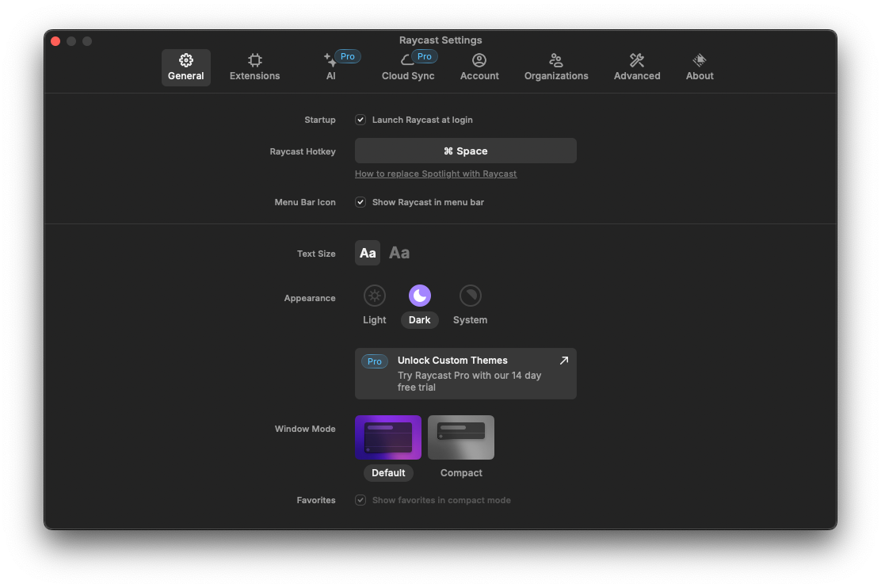Click the AI sparkle icon

pyautogui.click(x=330, y=59)
